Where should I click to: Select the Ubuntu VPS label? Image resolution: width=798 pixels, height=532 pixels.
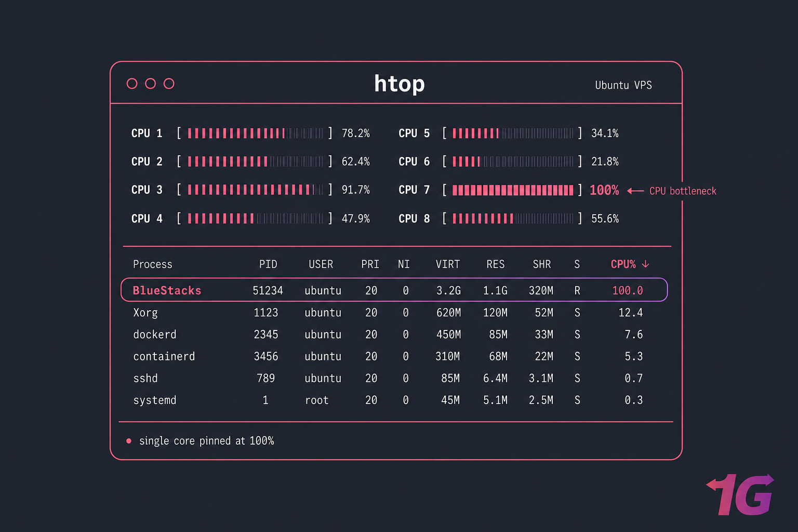(623, 85)
